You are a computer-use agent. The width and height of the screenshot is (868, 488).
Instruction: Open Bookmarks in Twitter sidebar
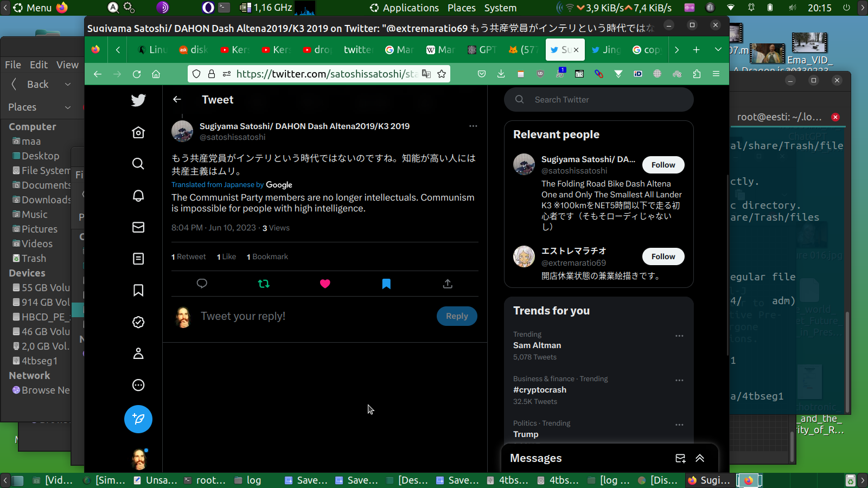[138, 290]
